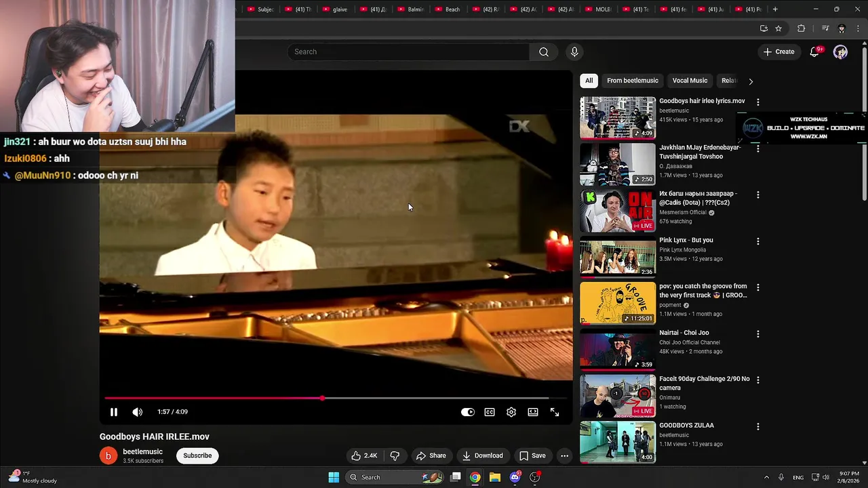Open YouTube notifications bell
Image resolution: width=868 pixels, height=488 pixels.
click(x=814, y=52)
